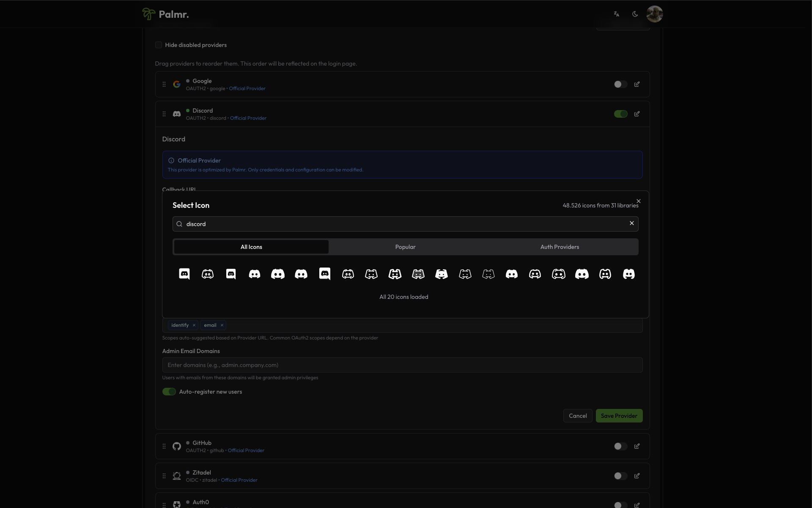Edit the GitHub provider with pencil icon

(637, 446)
